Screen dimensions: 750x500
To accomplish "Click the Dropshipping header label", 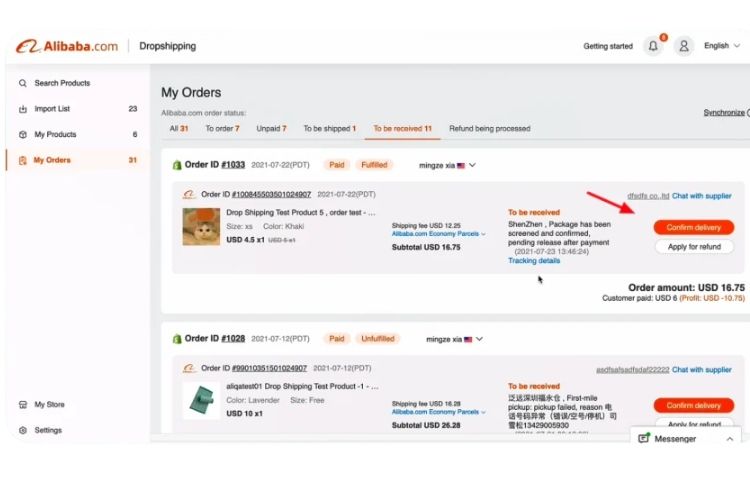I will pyautogui.click(x=167, y=46).
